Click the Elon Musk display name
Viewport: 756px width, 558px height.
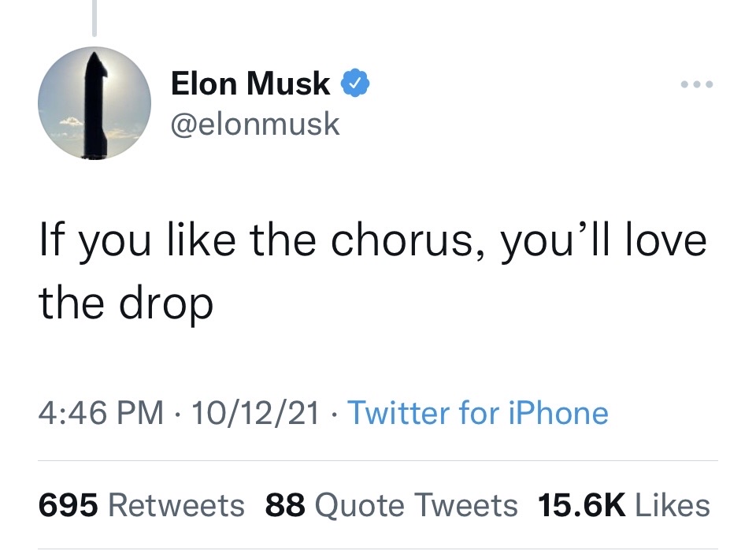[x=250, y=84]
